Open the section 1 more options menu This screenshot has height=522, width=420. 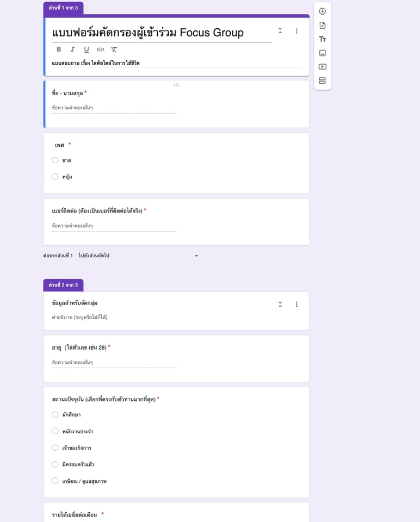coord(297,31)
